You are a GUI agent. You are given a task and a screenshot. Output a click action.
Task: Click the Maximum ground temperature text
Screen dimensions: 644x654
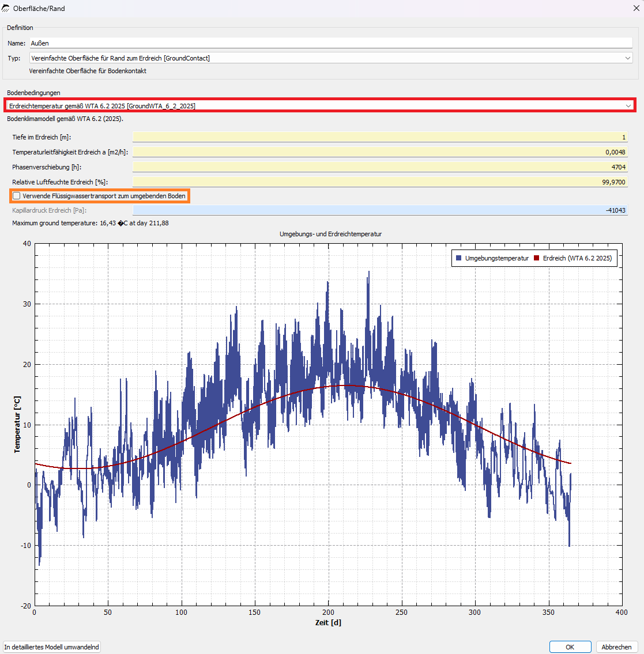point(91,223)
